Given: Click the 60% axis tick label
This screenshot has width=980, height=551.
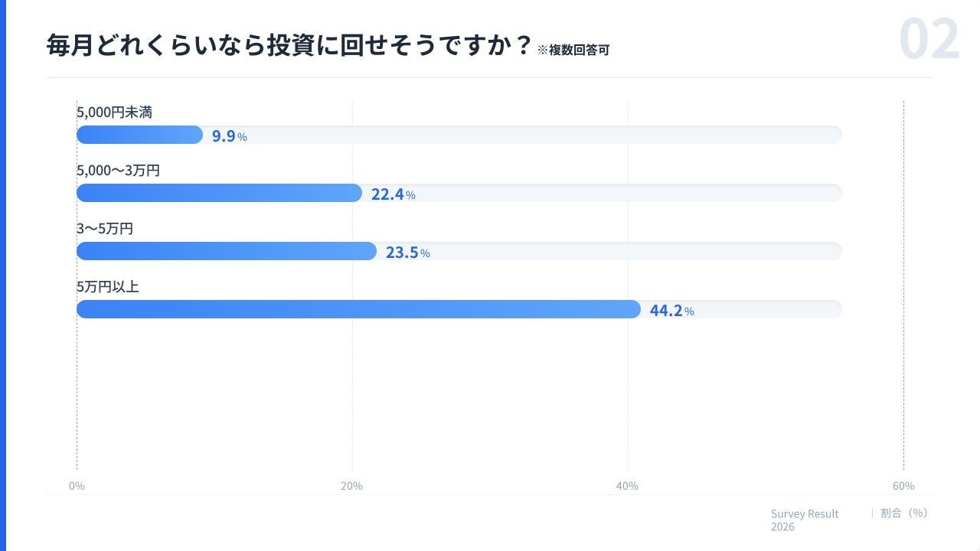Looking at the screenshot, I should [x=903, y=486].
